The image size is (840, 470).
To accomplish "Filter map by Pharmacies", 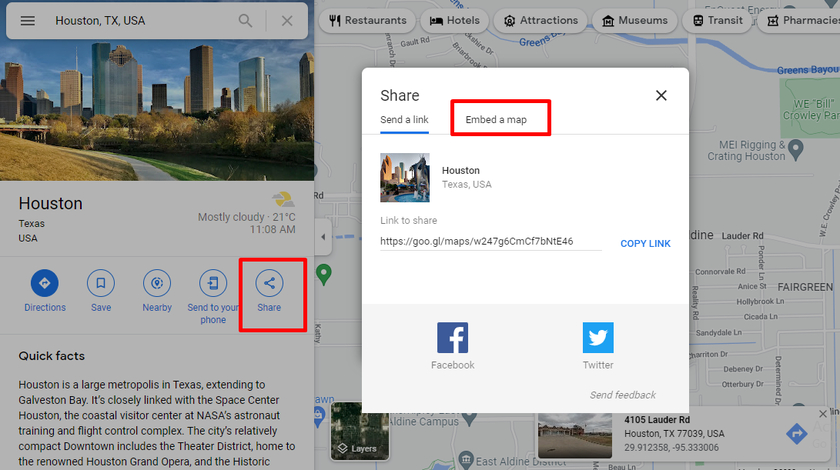I will [799, 20].
